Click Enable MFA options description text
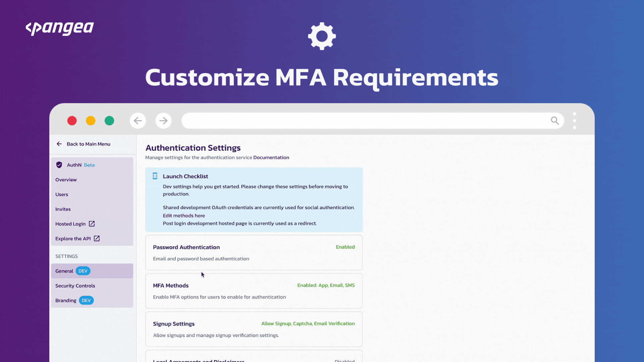Viewport: 644px width, 362px height. (x=219, y=297)
